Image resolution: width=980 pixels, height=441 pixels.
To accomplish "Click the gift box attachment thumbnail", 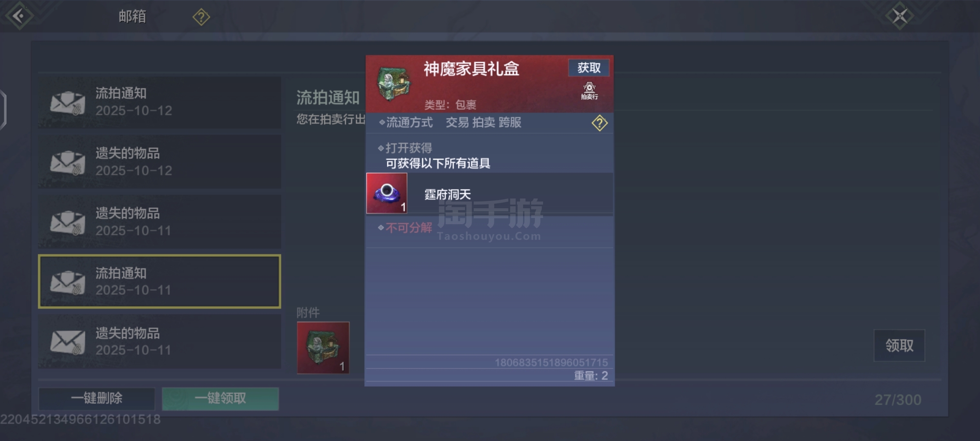I will (323, 347).
